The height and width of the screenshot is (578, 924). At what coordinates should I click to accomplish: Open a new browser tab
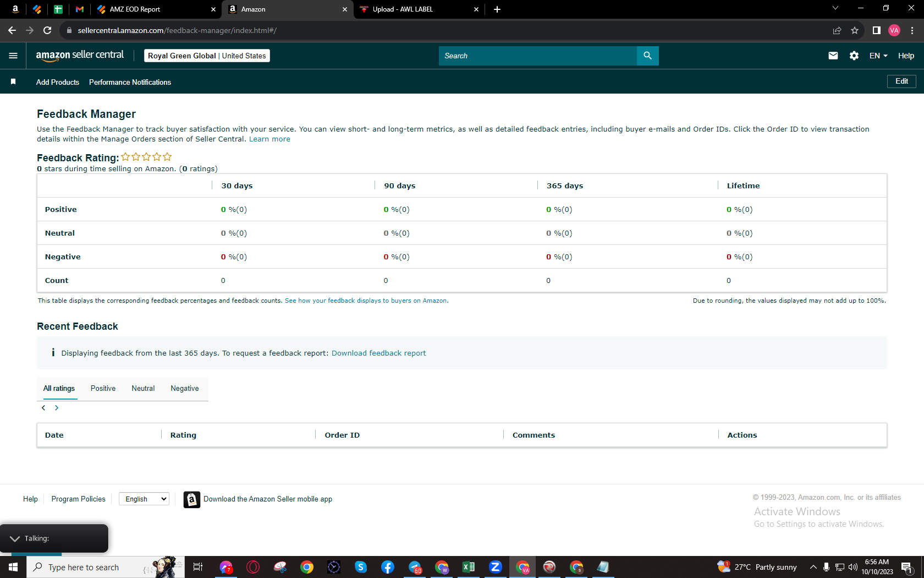(x=497, y=9)
